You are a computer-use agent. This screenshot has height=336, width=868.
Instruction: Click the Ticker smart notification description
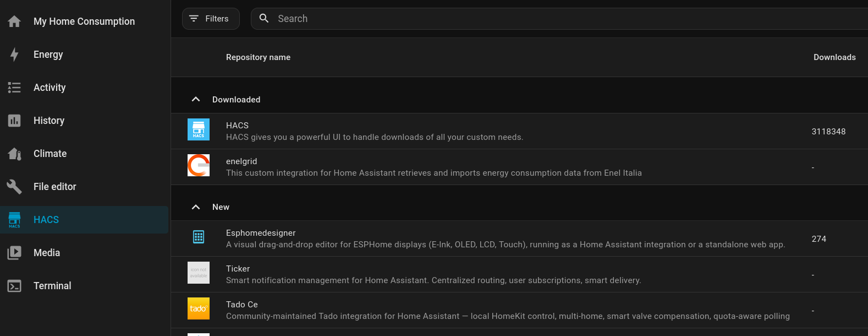tap(433, 280)
